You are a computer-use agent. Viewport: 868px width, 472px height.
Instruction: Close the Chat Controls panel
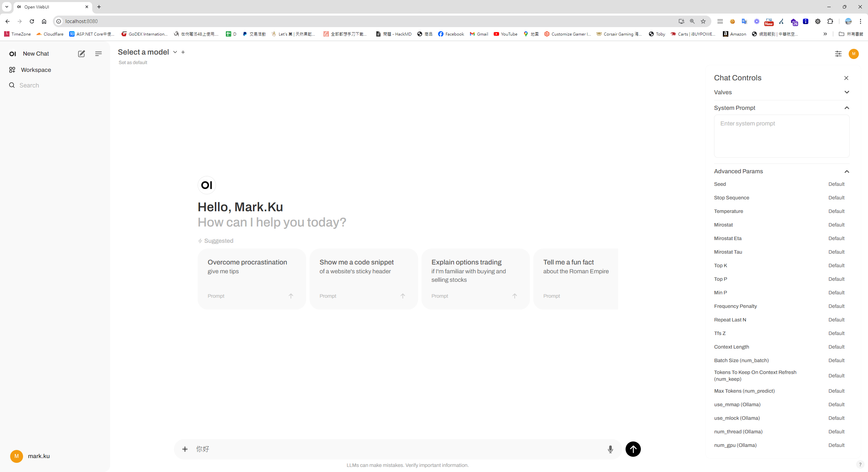pyautogui.click(x=846, y=78)
